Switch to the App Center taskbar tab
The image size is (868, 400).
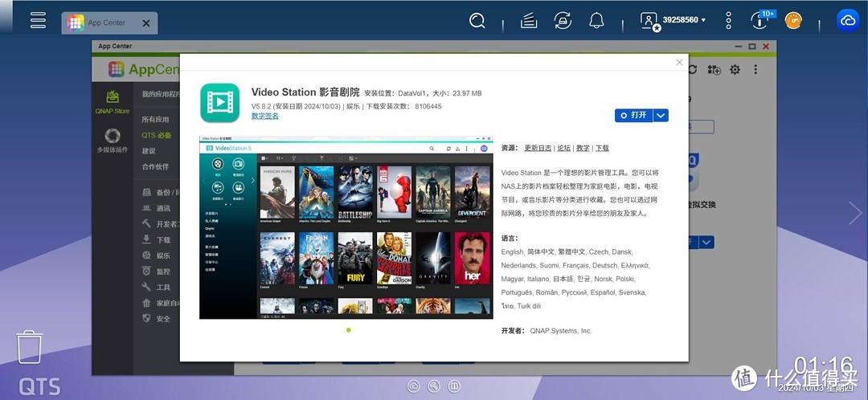coord(109,23)
